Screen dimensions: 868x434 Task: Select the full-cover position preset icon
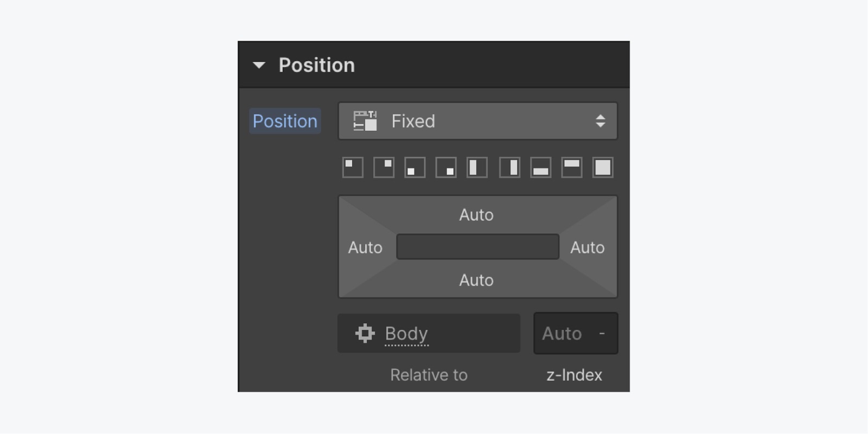click(x=603, y=168)
